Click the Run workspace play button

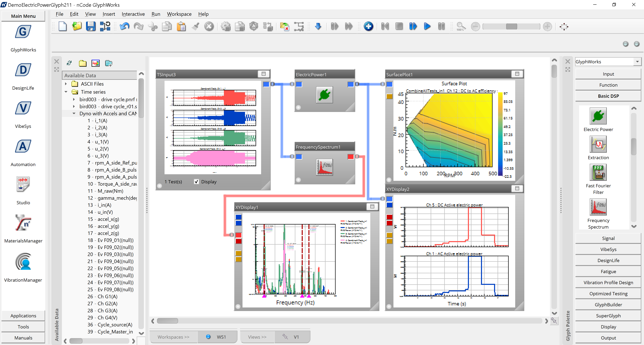[x=427, y=26]
